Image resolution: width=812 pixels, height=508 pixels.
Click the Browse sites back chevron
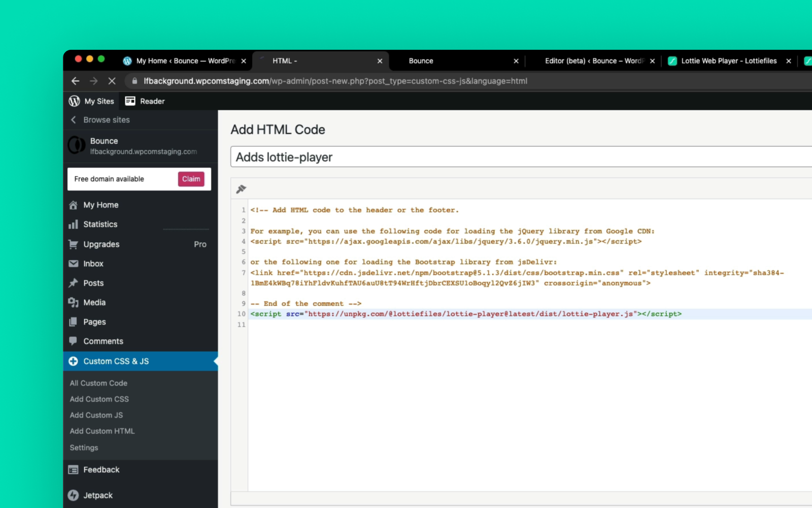(x=73, y=120)
